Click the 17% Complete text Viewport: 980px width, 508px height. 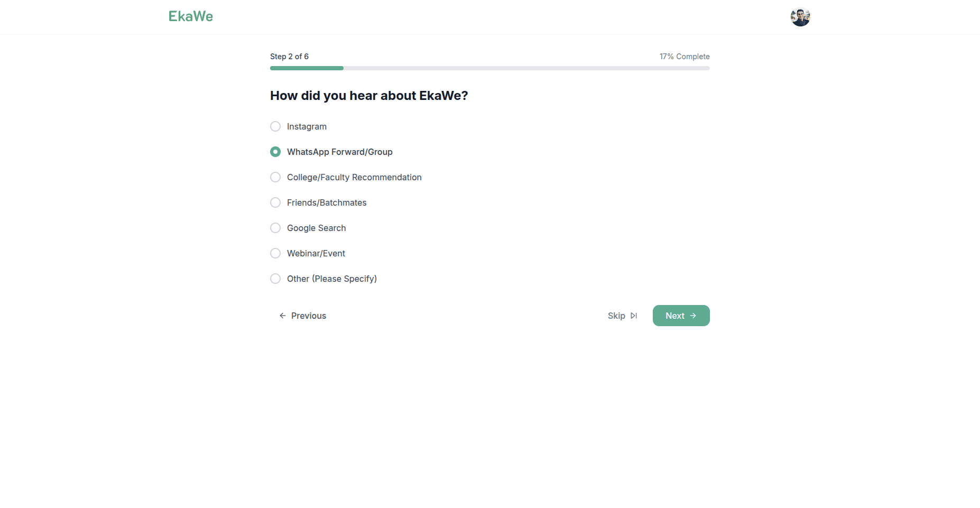pyautogui.click(x=684, y=56)
